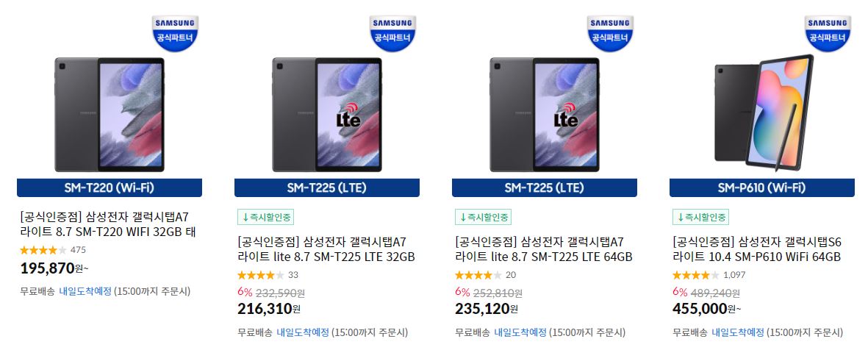Screen dimensions: 868x350
Task: Open SM-T220 Wi-Fi tablet thumbnail image
Action: pos(110,115)
